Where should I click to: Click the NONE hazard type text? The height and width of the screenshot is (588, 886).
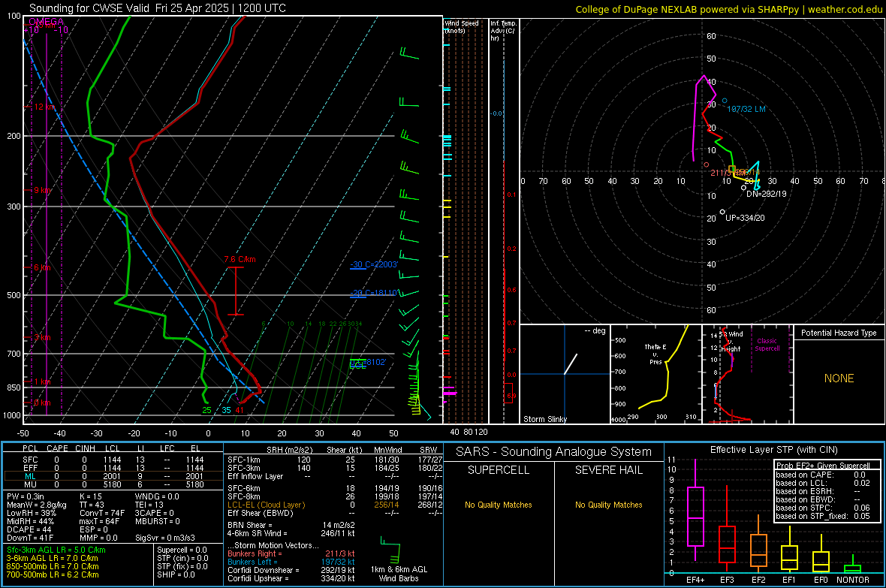pyautogui.click(x=839, y=378)
